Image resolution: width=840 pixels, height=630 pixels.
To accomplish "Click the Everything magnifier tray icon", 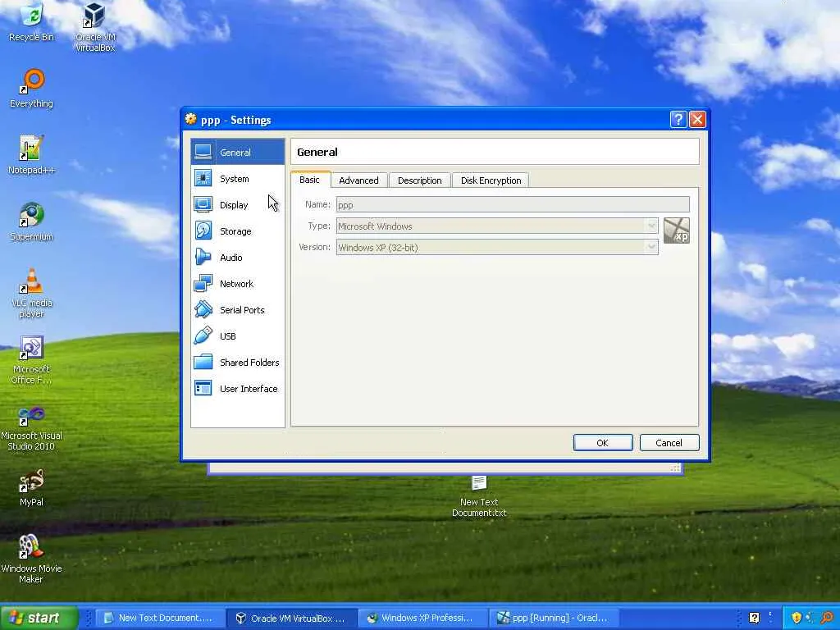I will tap(827, 618).
